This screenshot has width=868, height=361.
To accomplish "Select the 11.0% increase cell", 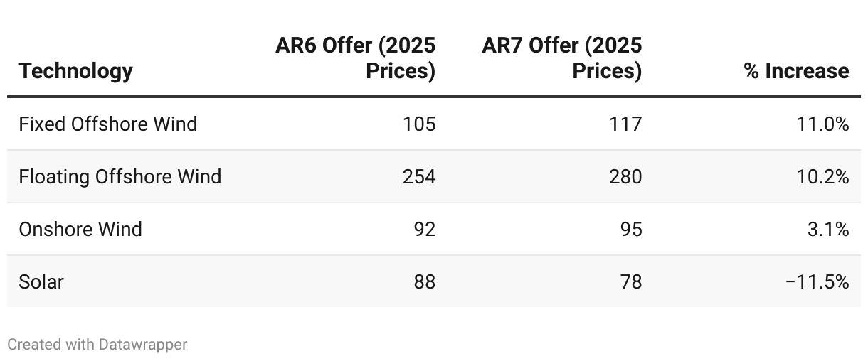I will [822, 124].
